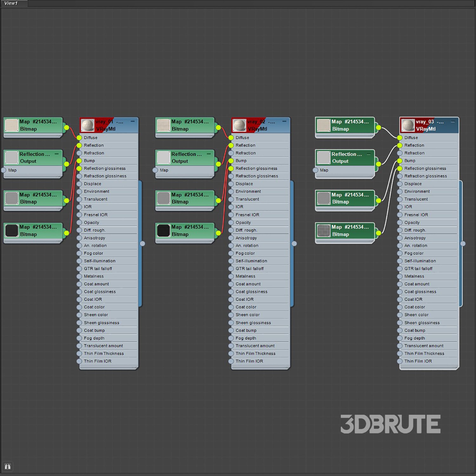Collapse the Reflection Output node left of vray_03
476x476 pixels.
pos(369,154)
